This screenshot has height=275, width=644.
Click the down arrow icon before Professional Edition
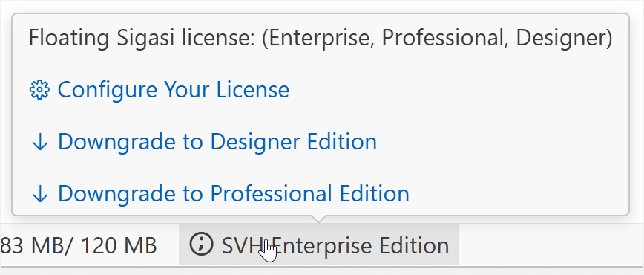point(40,194)
